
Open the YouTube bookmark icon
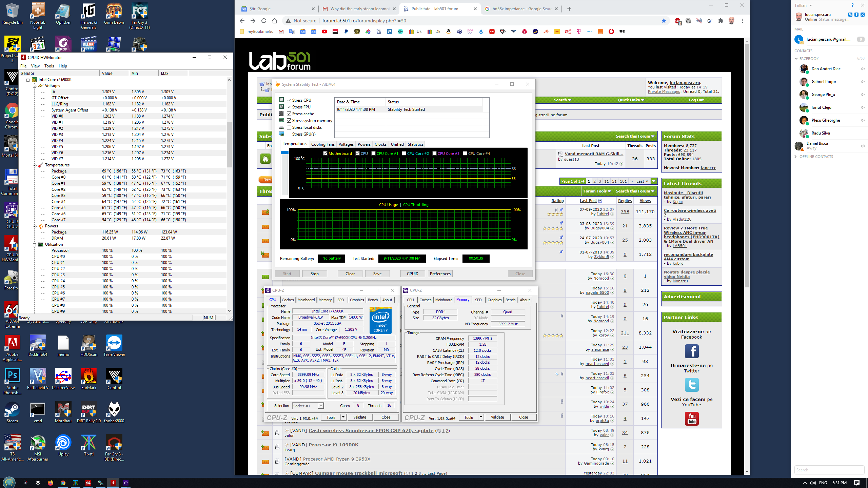click(x=324, y=32)
